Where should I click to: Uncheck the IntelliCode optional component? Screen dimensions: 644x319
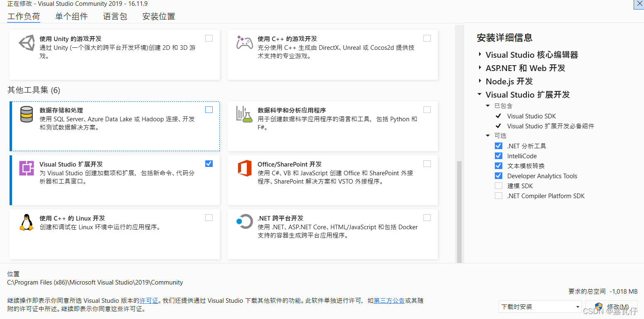coord(499,156)
